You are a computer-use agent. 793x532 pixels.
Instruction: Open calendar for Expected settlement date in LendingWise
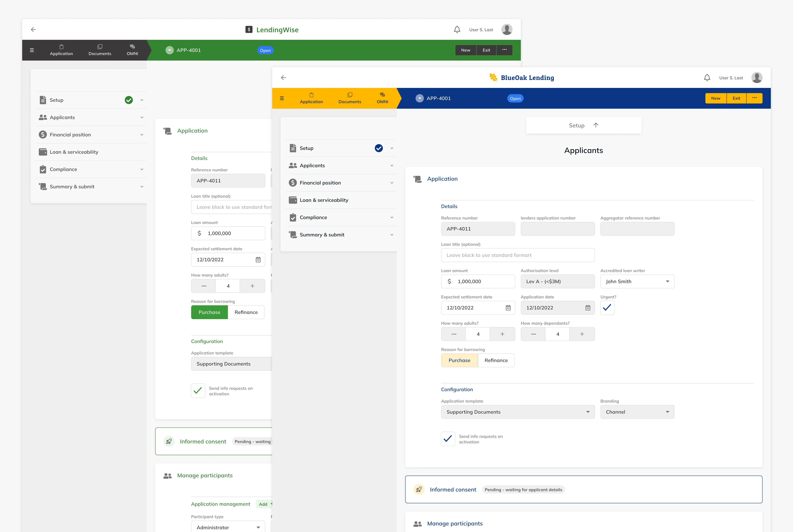tap(258, 260)
